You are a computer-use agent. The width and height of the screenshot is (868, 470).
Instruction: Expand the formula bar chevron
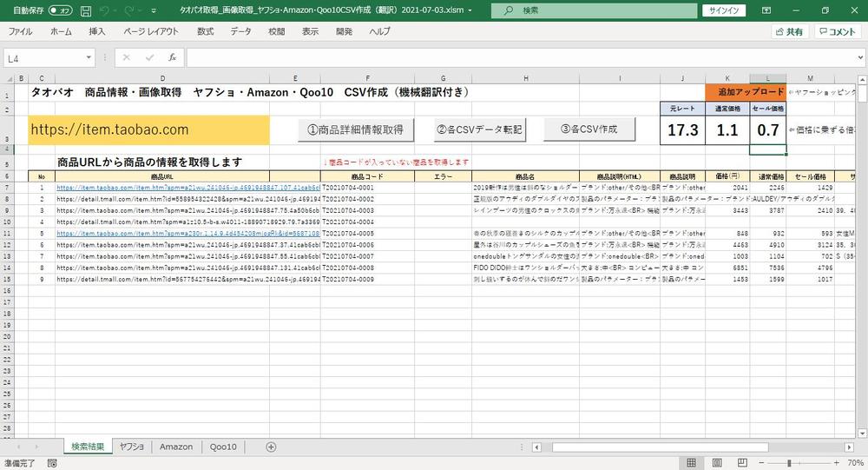click(860, 57)
